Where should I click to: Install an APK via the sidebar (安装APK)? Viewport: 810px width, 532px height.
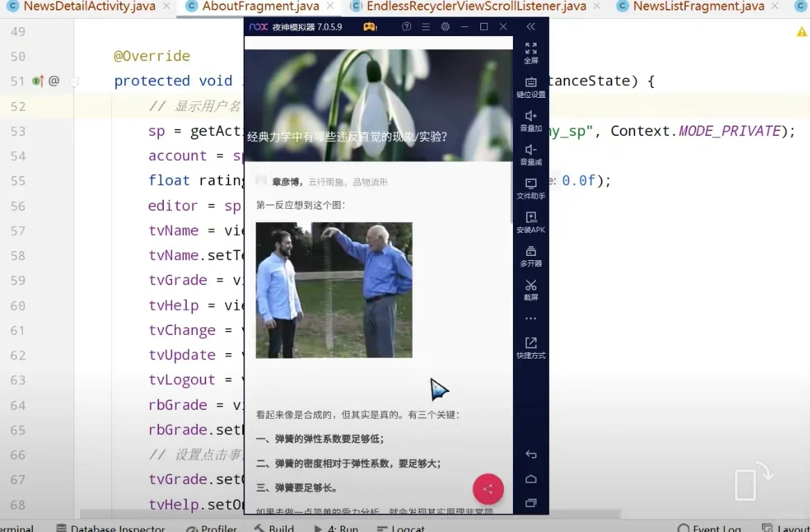(530, 223)
